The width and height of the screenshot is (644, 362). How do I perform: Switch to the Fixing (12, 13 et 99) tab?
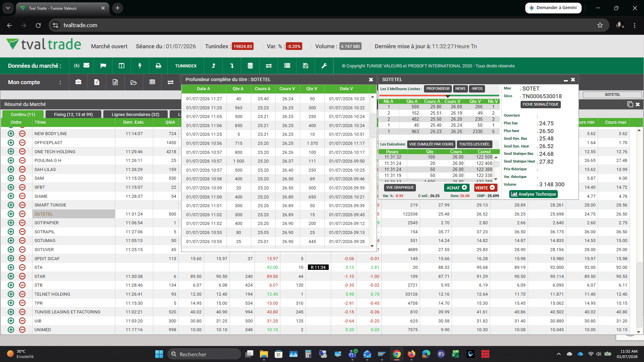pos(73,115)
